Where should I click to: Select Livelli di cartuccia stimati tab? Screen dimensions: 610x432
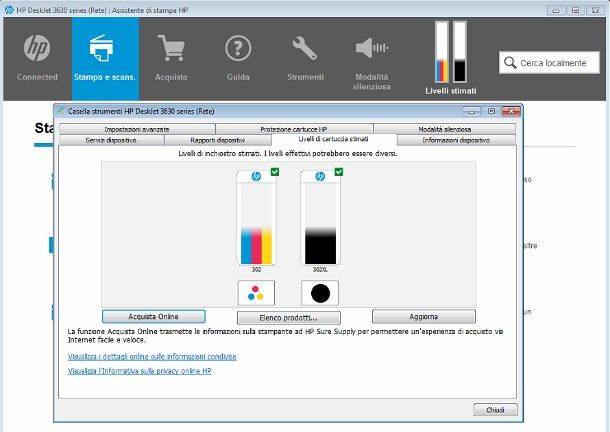point(334,139)
